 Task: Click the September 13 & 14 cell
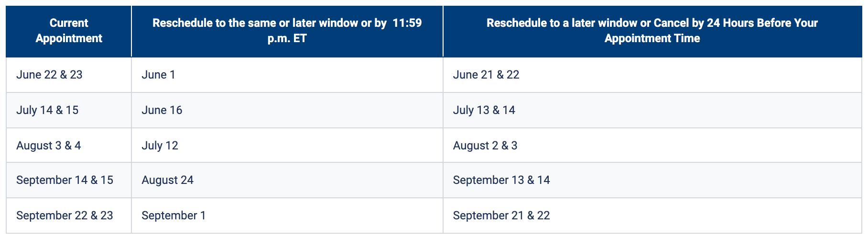click(x=501, y=180)
